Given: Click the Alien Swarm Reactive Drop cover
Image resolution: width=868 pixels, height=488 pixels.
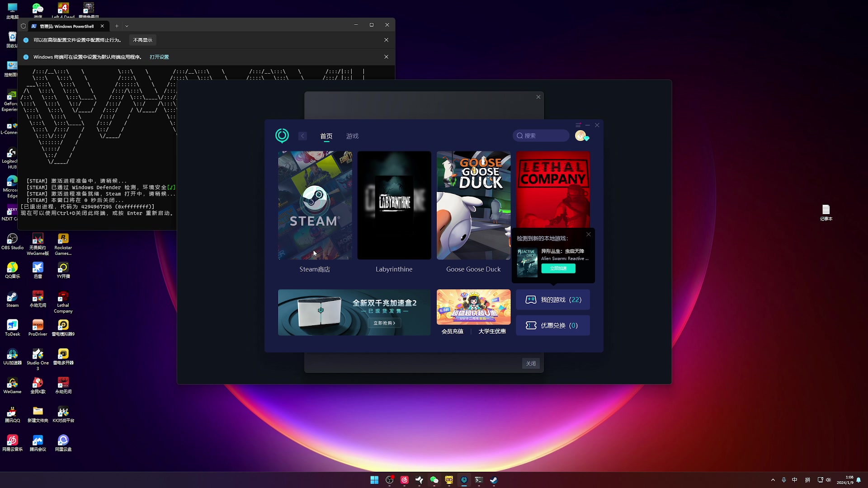Looking at the screenshot, I should [x=527, y=262].
